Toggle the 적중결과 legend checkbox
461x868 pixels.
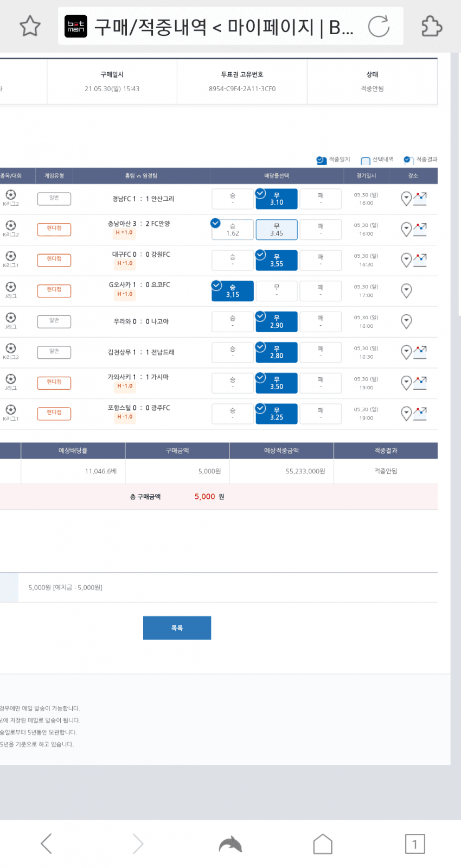408,160
